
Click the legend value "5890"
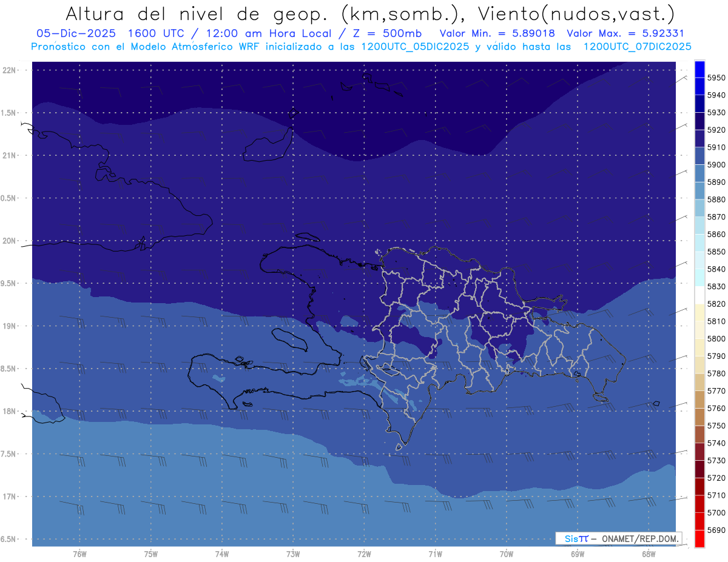tap(716, 182)
